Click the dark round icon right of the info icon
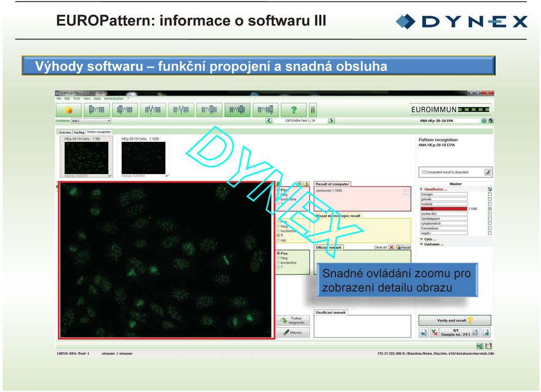Screen dimensions: 541x392 tap(491, 121)
